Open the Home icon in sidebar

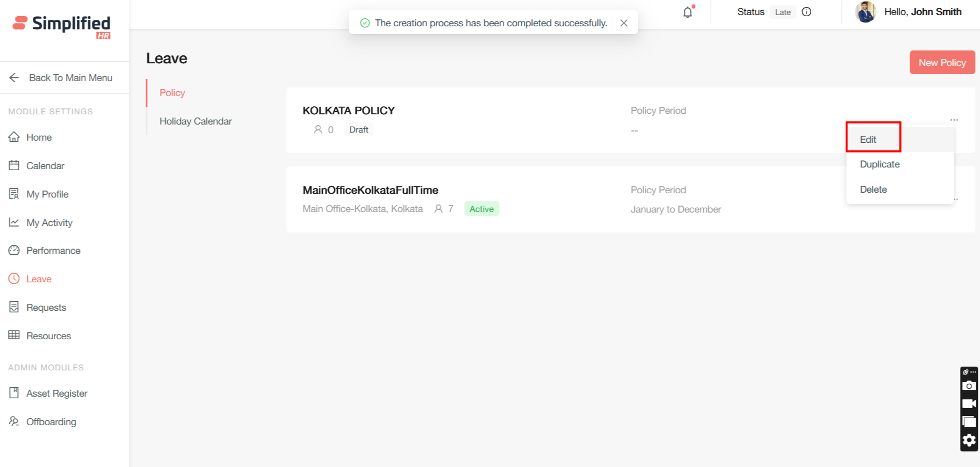tap(14, 137)
